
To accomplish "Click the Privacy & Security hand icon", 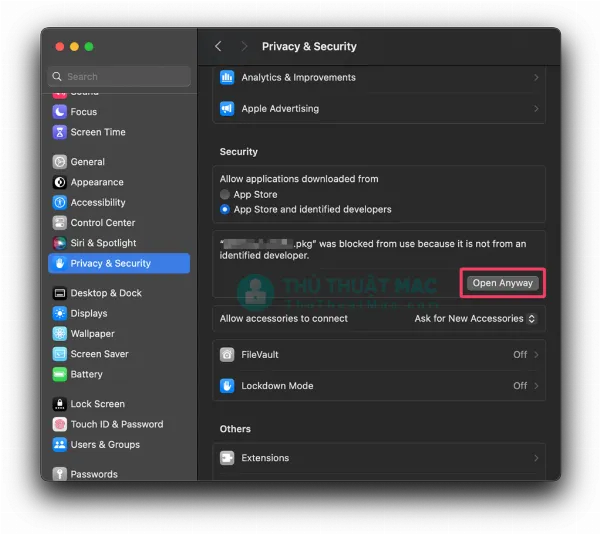I will coord(59,263).
